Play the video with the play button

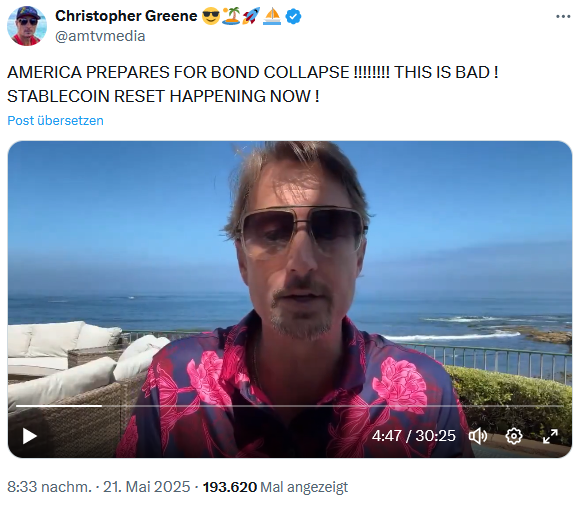pyautogui.click(x=30, y=436)
